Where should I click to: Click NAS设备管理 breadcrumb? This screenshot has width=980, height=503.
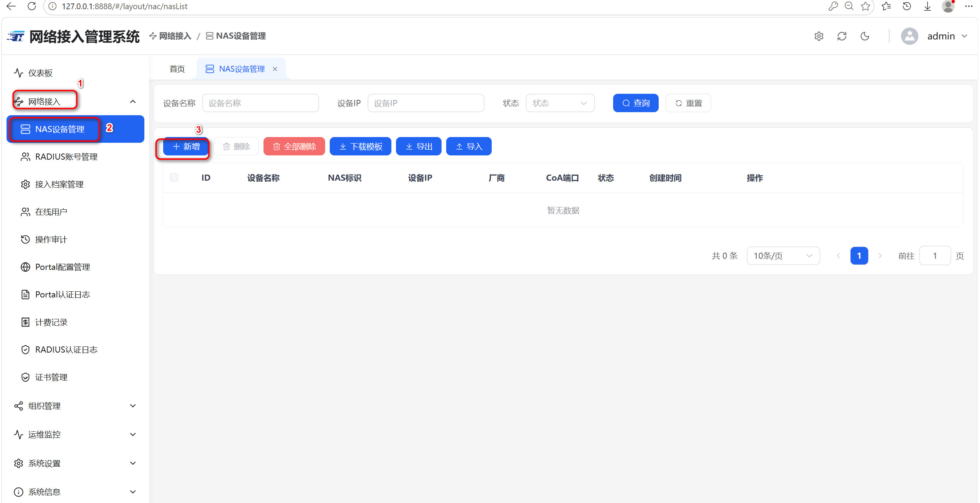pos(236,36)
